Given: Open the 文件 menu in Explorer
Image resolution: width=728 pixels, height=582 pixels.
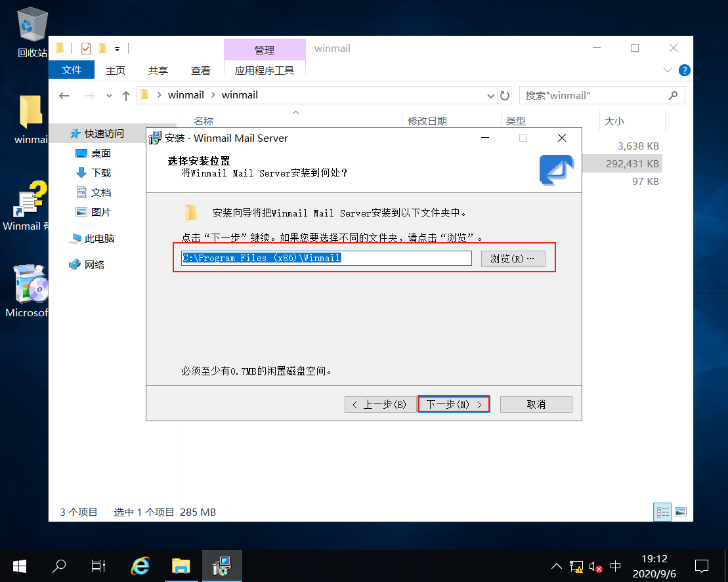Looking at the screenshot, I should [x=72, y=70].
